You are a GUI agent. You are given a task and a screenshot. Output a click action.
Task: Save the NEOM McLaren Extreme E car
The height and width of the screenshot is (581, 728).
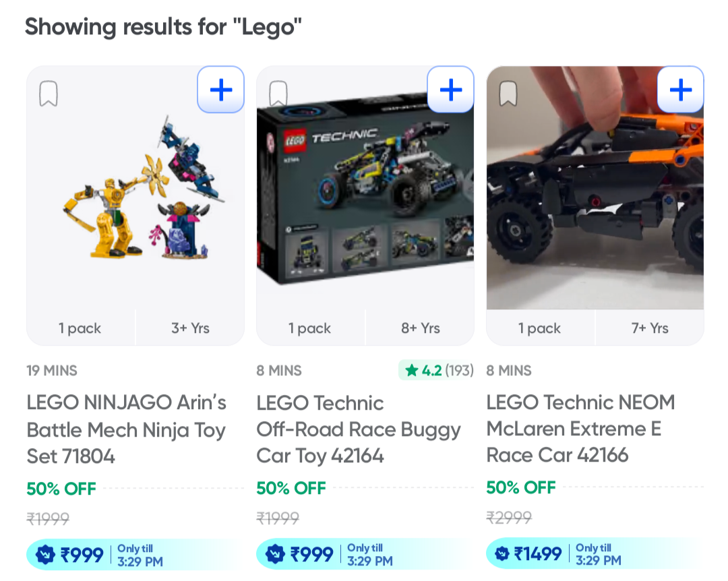pos(508,94)
